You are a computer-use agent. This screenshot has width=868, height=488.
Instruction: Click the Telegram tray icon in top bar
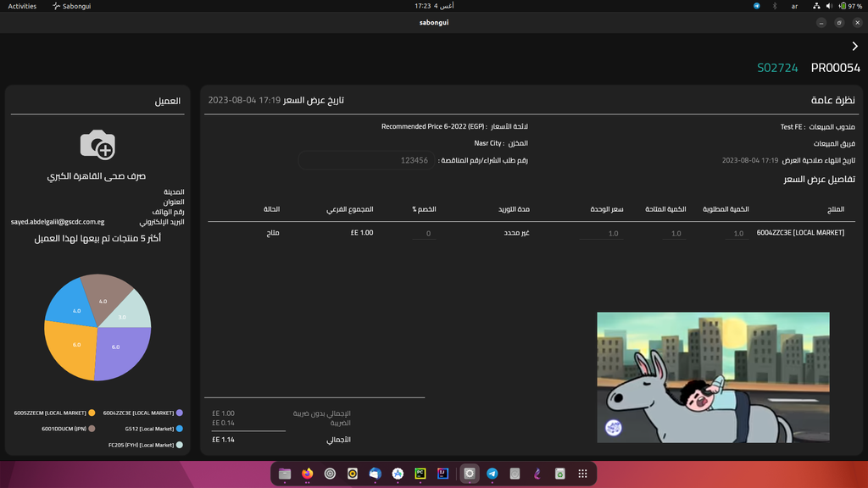[757, 6]
